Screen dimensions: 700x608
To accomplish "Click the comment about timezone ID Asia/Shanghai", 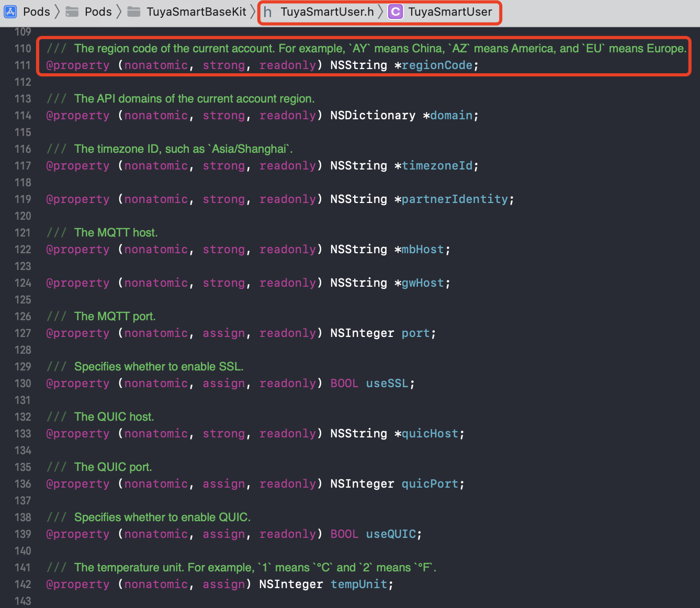I will coord(183,149).
